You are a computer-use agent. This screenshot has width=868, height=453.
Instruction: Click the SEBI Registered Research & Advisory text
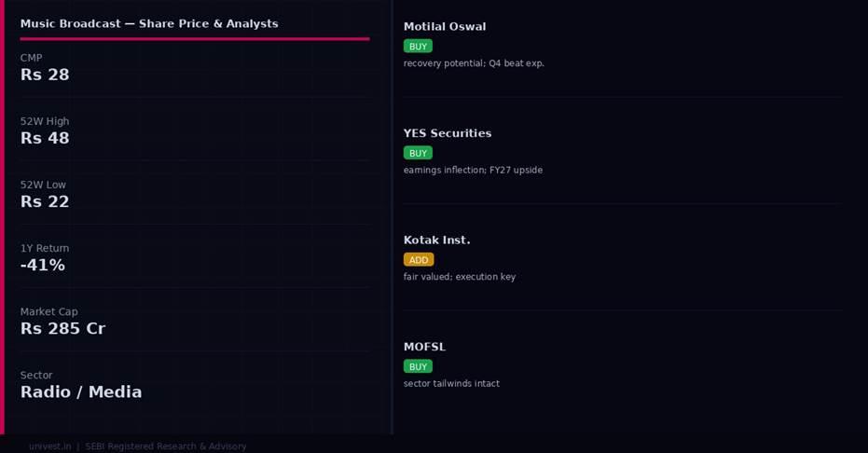pos(166,446)
